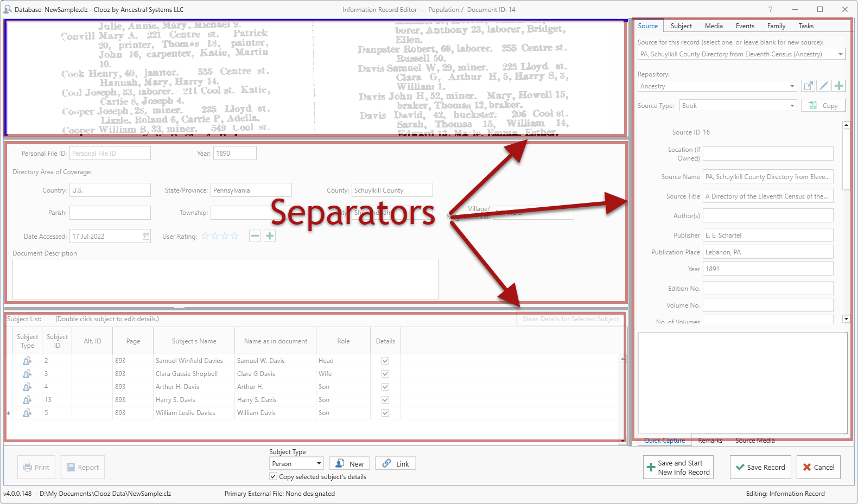858x504 pixels.
Task: Click person icon for William Leslie Davies
Action: pyautogui.click(x=27, y=413)
